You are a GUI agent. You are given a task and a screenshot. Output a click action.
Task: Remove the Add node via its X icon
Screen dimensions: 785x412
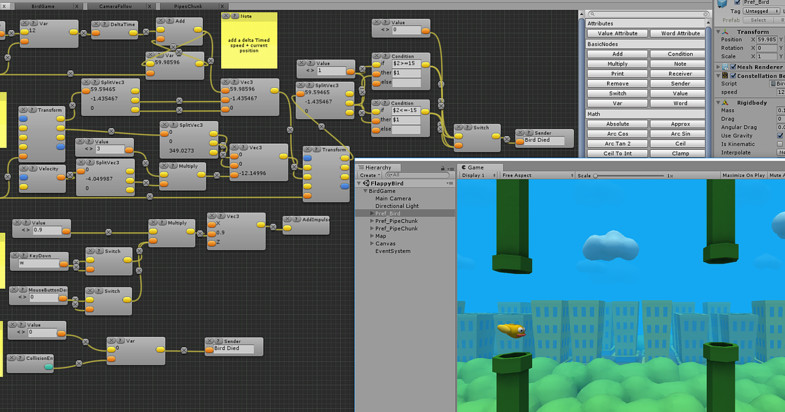pos(161,21)
